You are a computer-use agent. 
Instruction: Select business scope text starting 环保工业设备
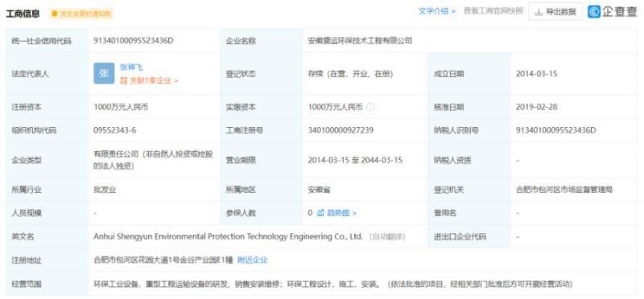tap(332, 284)
